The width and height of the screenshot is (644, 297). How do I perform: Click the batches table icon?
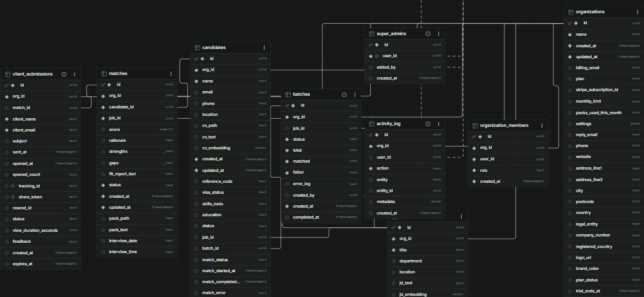pos(288,95)
